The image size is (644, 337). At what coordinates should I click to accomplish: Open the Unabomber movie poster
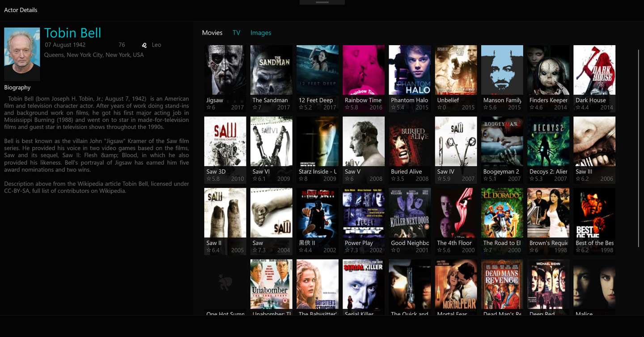(x=271, y=284)
